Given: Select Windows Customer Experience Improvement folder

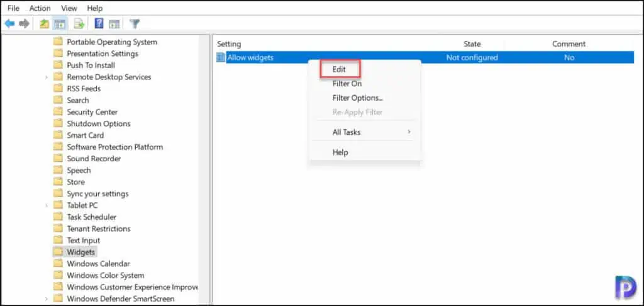Looking at the screenshot, I should point(132,287).
